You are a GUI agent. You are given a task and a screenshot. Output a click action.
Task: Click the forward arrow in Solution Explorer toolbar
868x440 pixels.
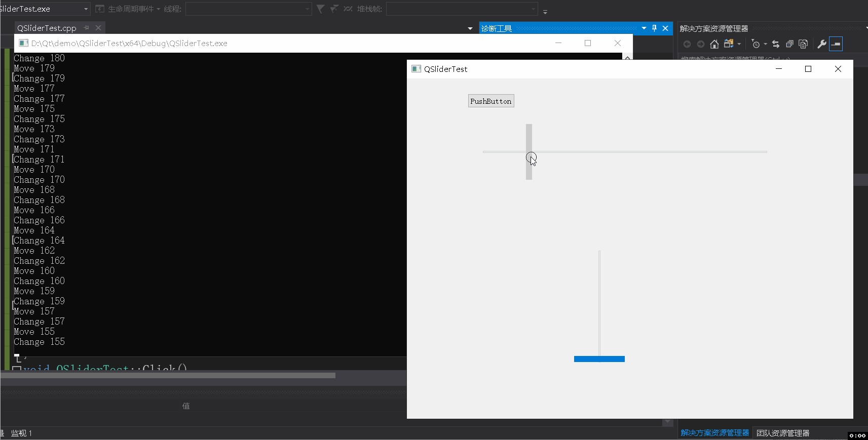[701, 44]
